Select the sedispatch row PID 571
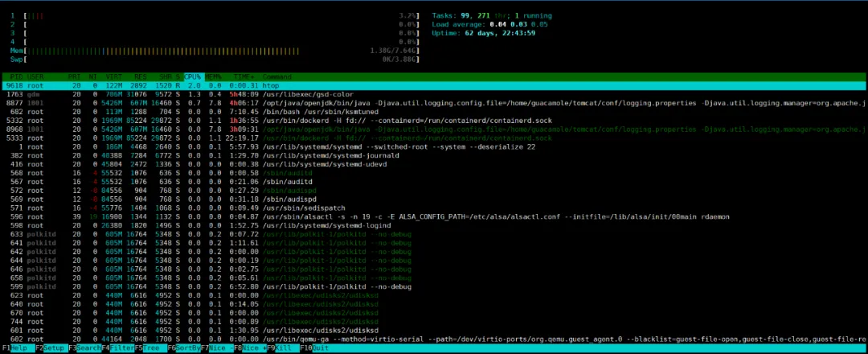Screen dimensions: 868x354 tap(434, 208)
